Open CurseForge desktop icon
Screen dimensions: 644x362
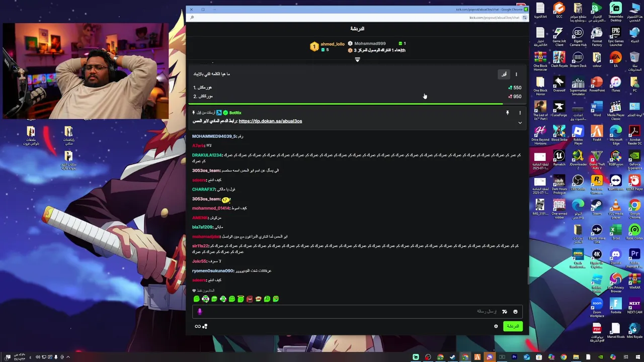(x=559, y=109)
